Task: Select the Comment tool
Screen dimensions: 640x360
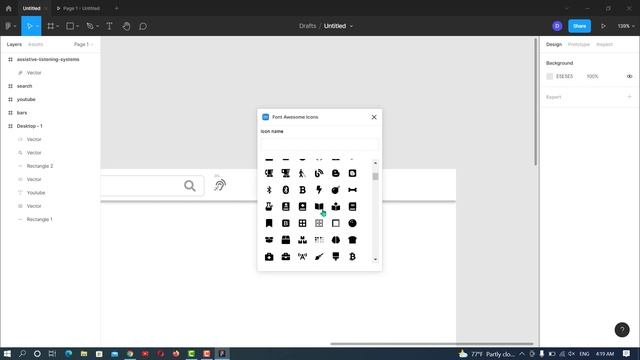Action: click(143, 26)
